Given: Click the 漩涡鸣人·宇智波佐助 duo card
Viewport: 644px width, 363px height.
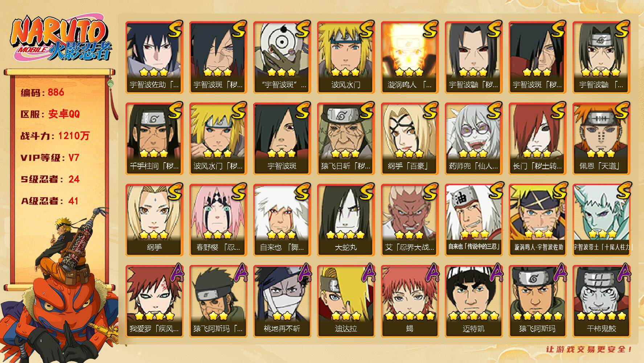Looking at the screenshot, I should (537, 220).
